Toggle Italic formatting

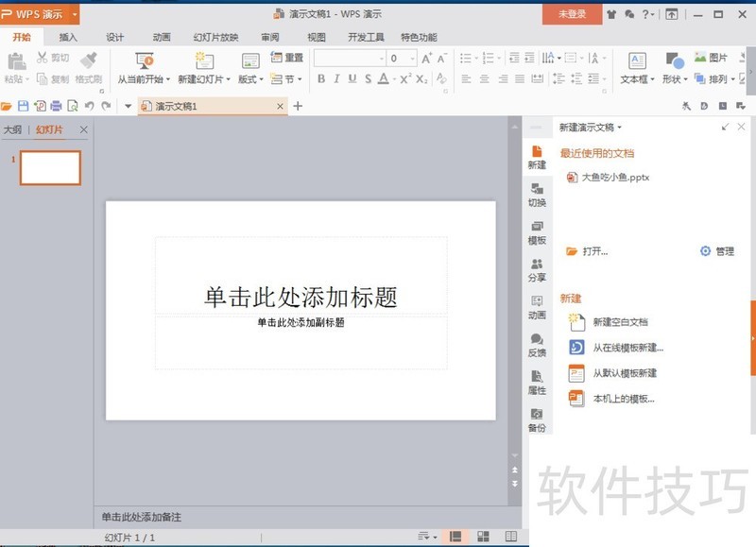pos(336,78)
